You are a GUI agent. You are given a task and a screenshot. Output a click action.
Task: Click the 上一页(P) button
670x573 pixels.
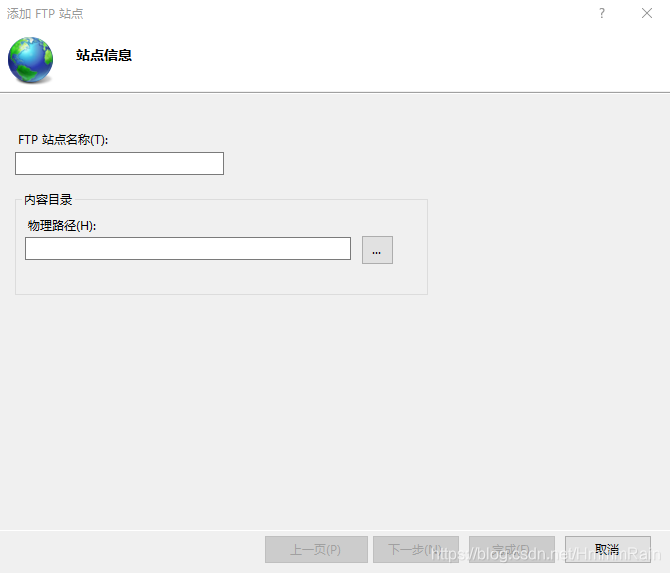tap(316, 549)
